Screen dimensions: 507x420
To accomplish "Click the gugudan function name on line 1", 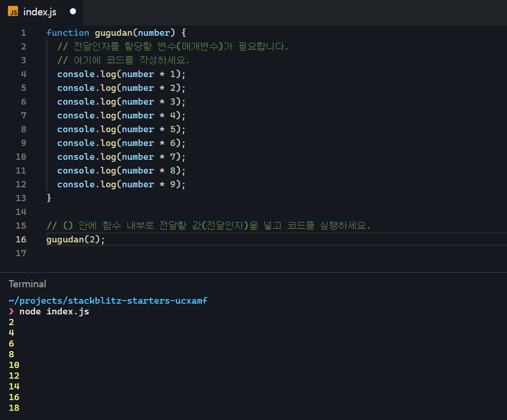I will pos(114,33).
